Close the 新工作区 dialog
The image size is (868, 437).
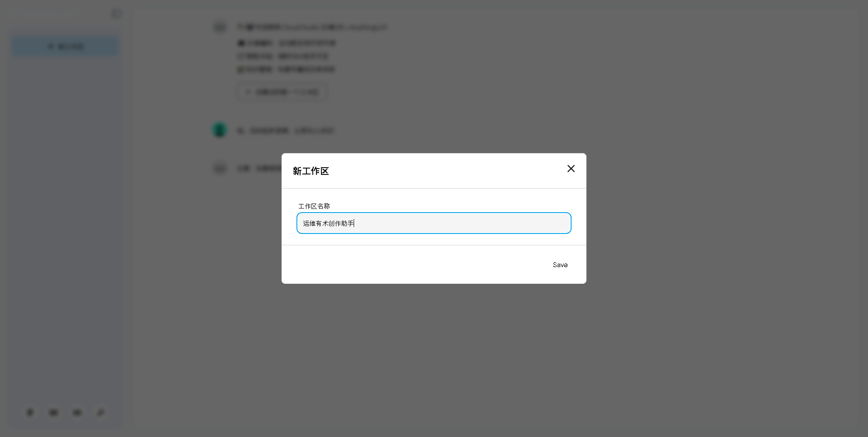[571, 169]
